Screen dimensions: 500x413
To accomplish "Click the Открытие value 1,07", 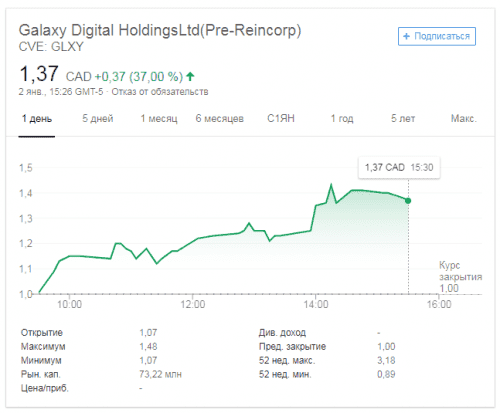I will (x=148, y=332).
